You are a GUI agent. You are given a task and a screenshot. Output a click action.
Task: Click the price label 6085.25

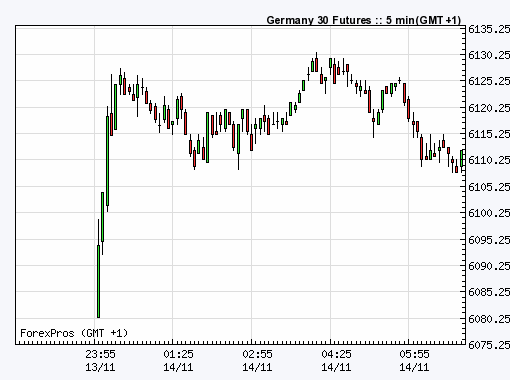point(489,292)
